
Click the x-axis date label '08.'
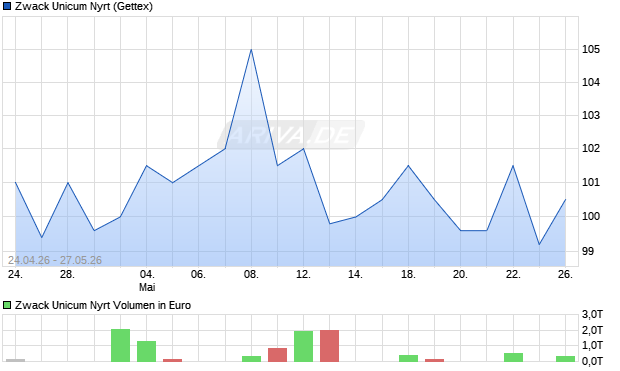click(251, 274)
